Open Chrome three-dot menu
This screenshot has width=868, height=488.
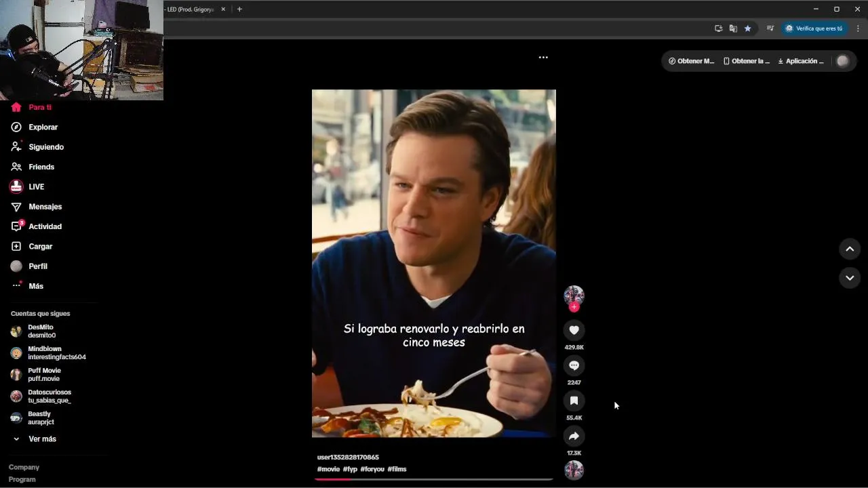[858, 28]
